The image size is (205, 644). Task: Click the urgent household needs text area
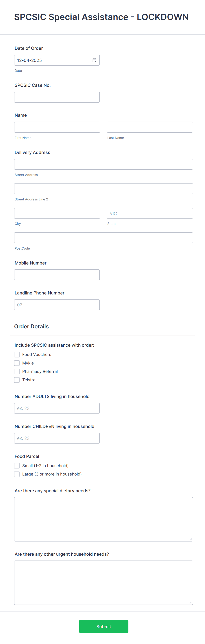point(103,583)
